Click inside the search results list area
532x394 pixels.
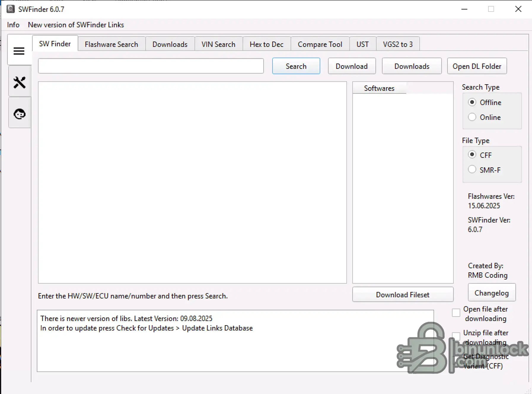coord(192,182)
